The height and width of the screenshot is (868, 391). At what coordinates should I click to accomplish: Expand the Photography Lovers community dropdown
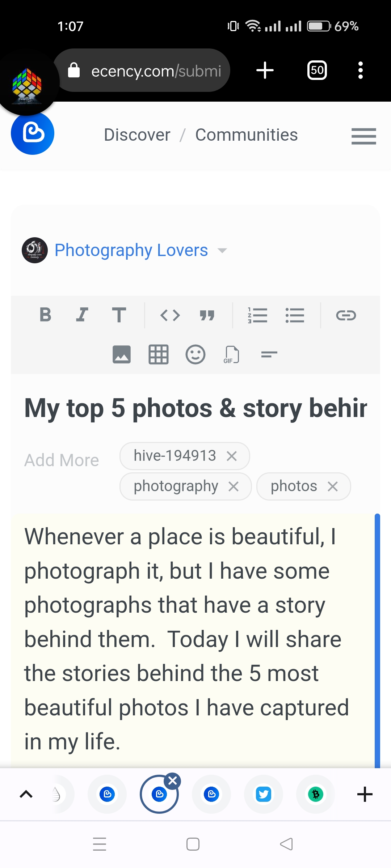[222, 250]
